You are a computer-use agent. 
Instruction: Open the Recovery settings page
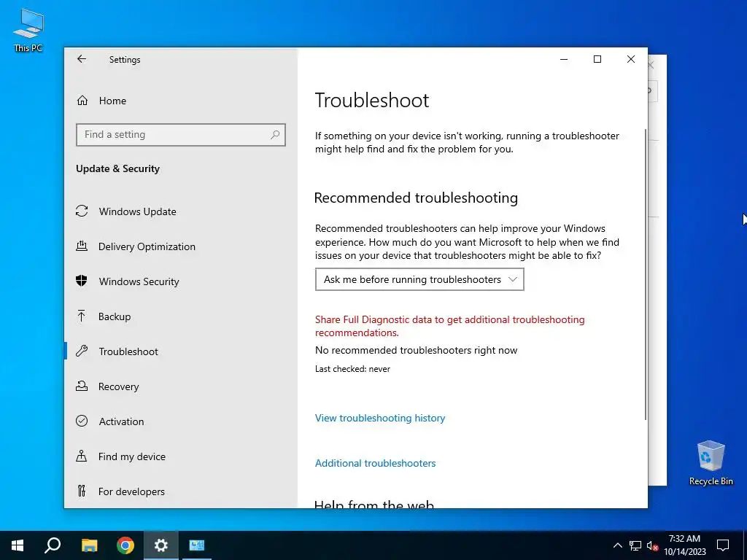pos(119,386)
